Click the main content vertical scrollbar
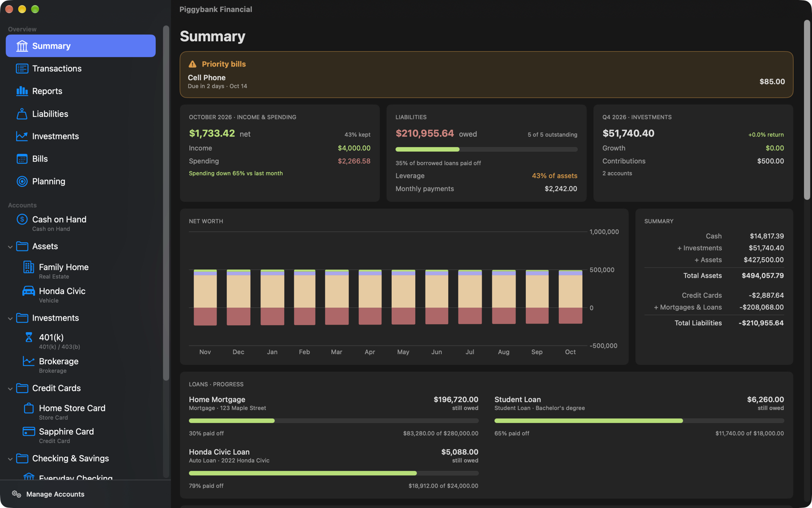Screen dimensions: 812x508 pyautogui.click(x=807, y=110)
